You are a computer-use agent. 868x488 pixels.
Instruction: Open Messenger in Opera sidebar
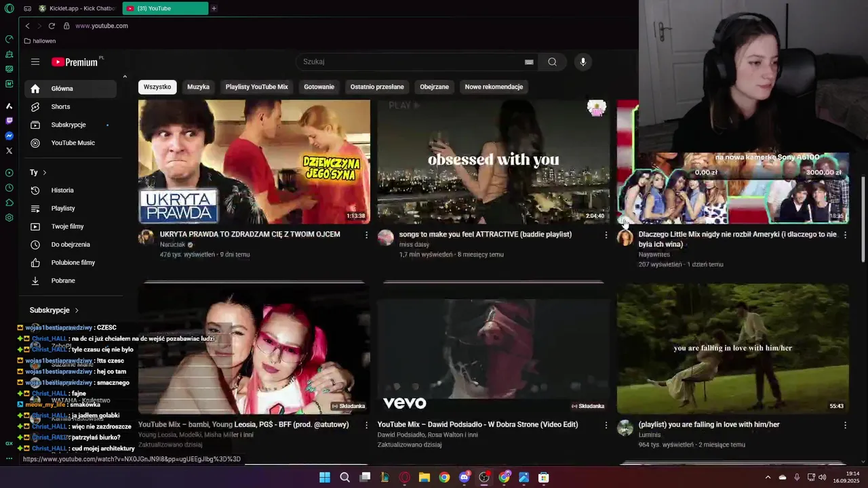click(9, 136)
